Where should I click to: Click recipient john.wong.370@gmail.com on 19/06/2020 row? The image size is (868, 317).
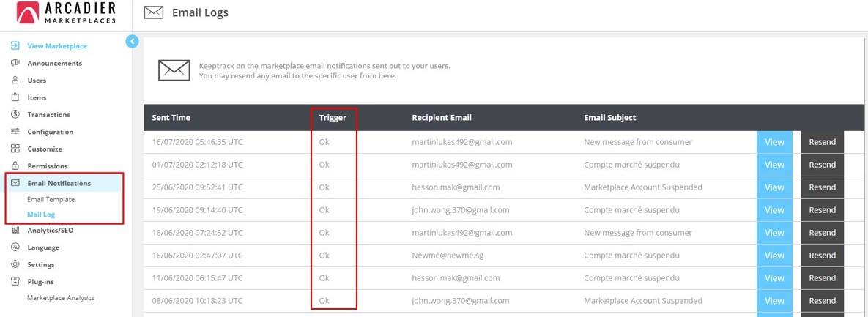click(x=461, y=209)
